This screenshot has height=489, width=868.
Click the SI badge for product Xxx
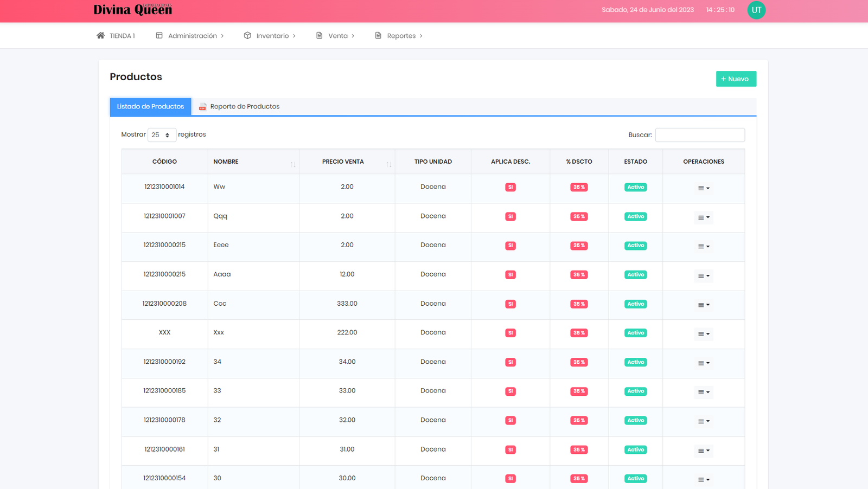(x=510, y=333)
